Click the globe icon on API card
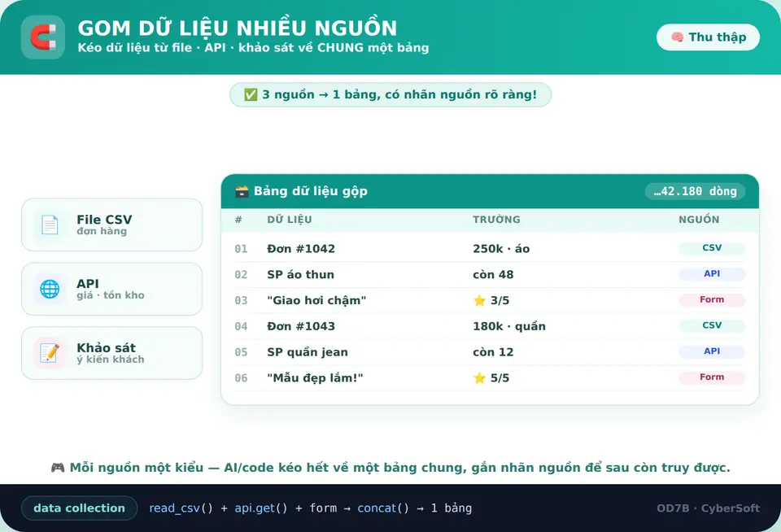Screen dimensions: 781x532 point(50,289)
